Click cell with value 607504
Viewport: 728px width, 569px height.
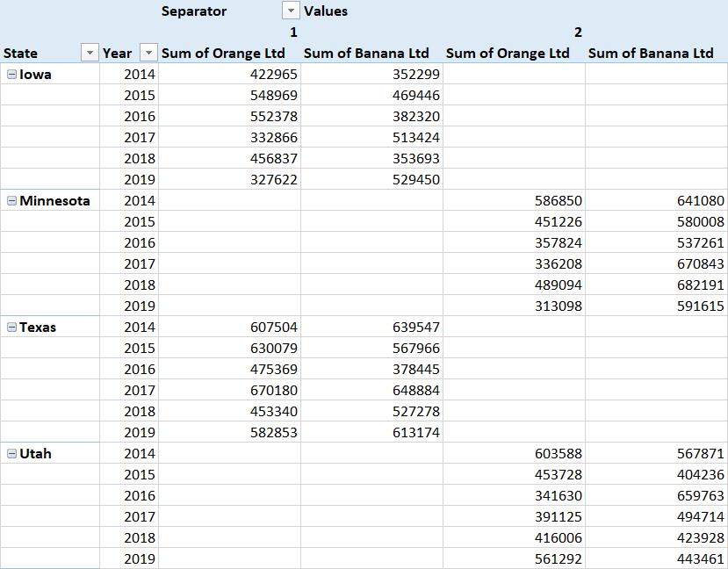pyautogui.click(x=229, y=328)
